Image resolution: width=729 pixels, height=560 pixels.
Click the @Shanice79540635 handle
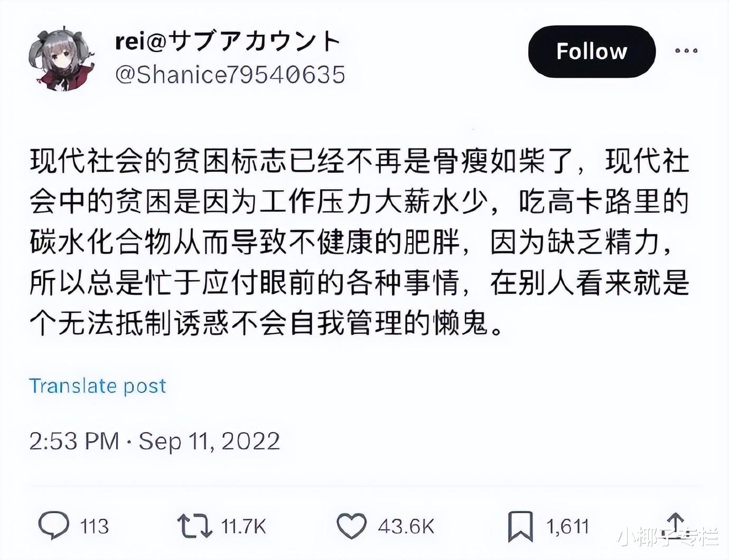coord(230,74)
